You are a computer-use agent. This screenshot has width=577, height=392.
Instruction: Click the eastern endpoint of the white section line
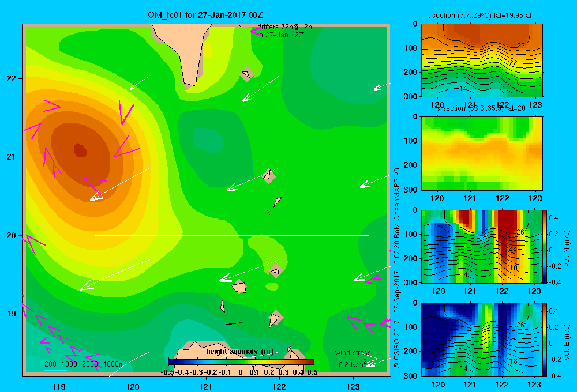click(x=368, y=235)
